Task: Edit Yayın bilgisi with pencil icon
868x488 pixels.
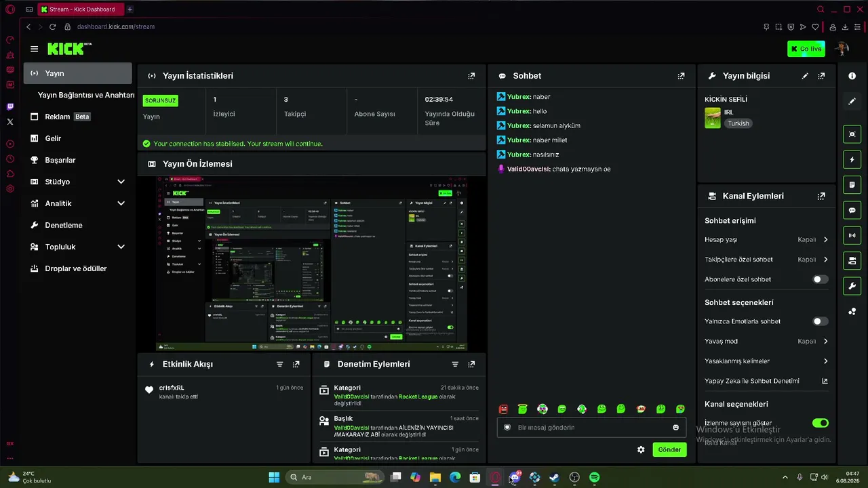Action: [x=805, y=76]
